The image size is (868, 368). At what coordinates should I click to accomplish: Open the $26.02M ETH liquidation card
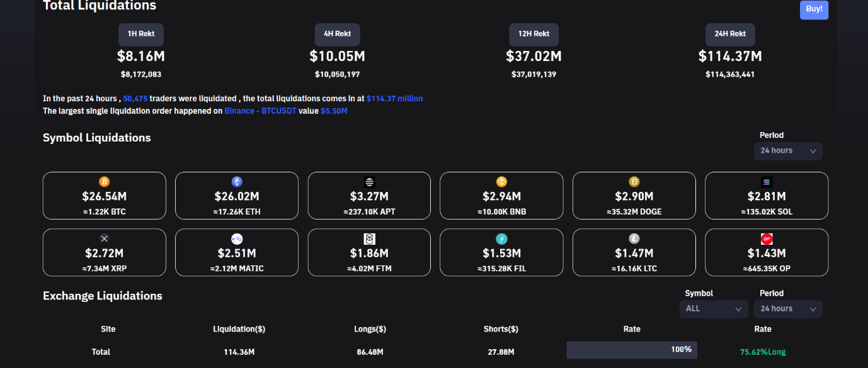click(x=237, y=196)
